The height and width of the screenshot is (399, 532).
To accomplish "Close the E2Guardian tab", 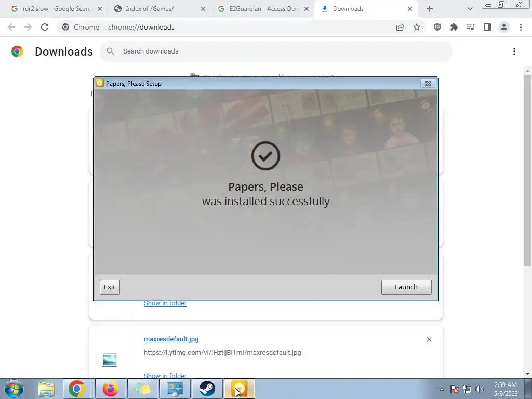I will (307, 9).
